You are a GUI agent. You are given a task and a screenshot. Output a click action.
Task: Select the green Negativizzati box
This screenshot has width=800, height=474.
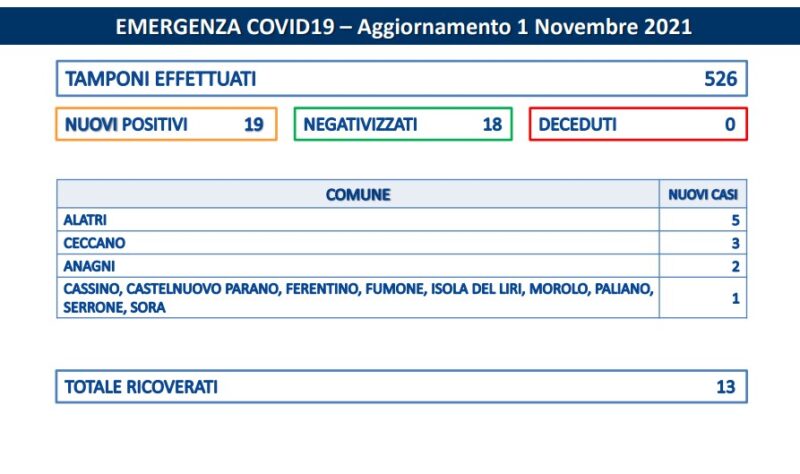[403, 124]
